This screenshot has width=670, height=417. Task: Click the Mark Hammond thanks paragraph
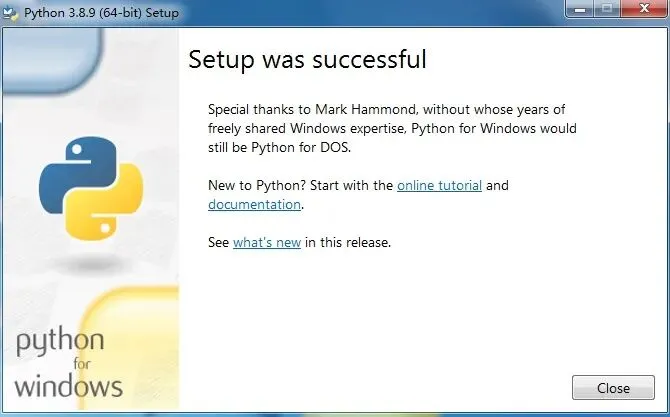[x=392, y=129]
